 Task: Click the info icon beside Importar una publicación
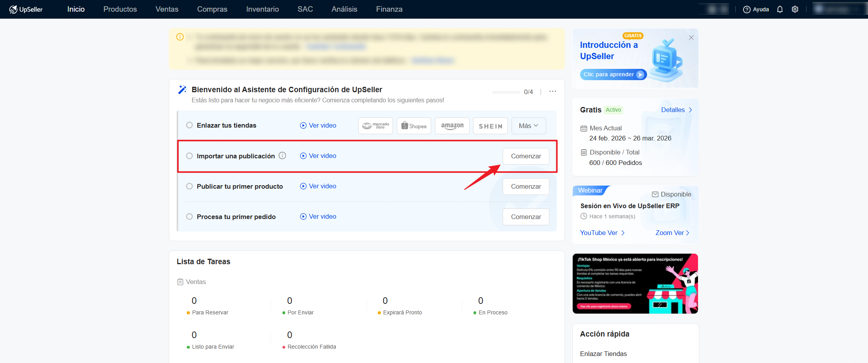pyautogui.click(x=282, y=156)
